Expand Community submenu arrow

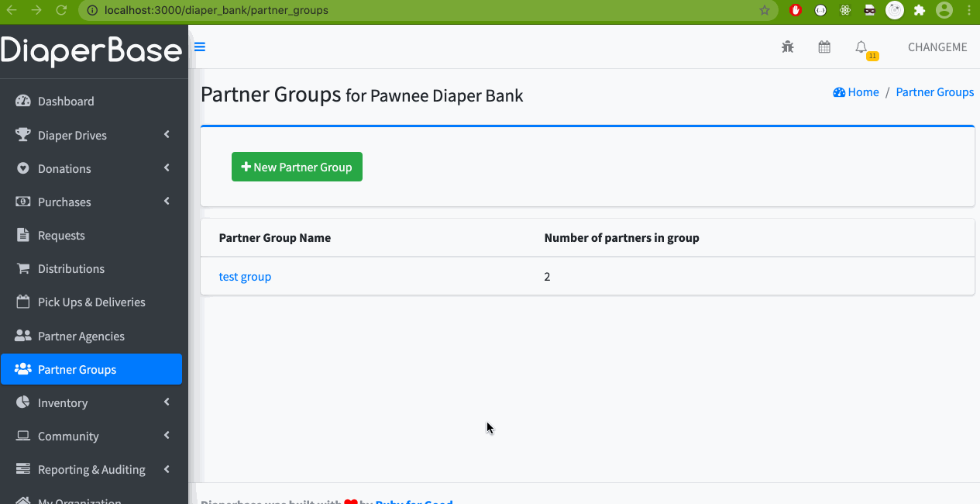[x=167, y=436]
